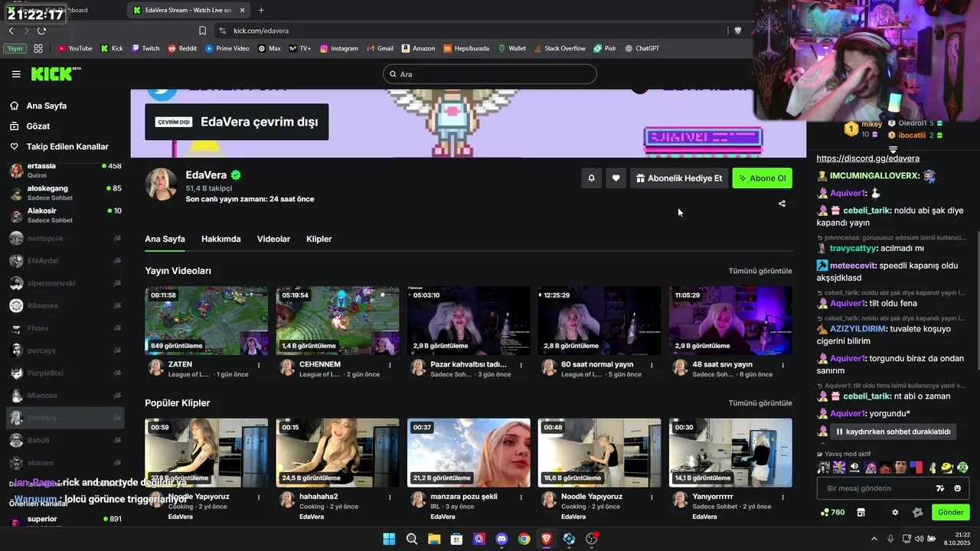Click the 7TV emote icon in the message box
This screenshot has height=551, width=980.
pyautogui.click(x=940, y=488)
